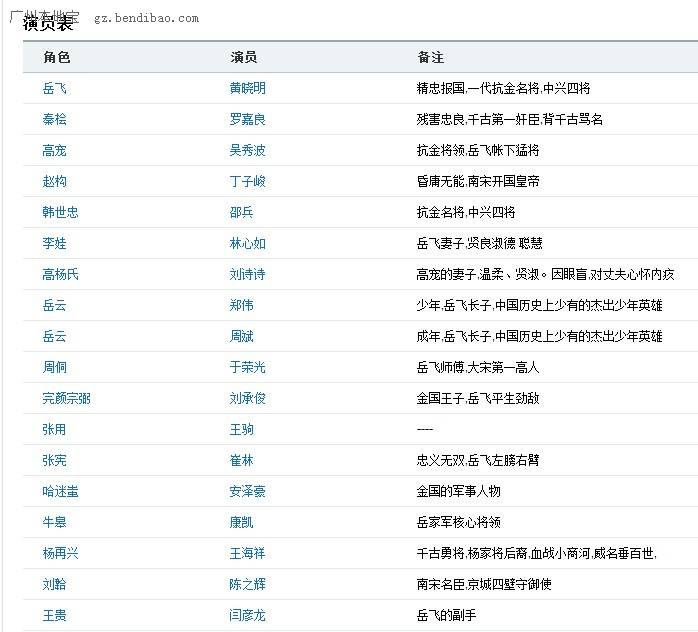
Task: Open 岳云 link in 郑伟 row
Action: point(54,305)
